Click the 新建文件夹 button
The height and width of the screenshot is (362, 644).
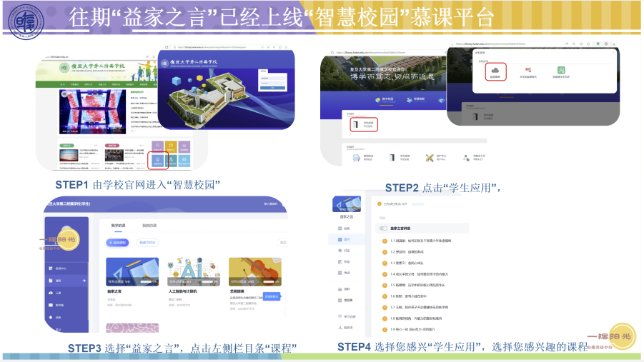148,243
